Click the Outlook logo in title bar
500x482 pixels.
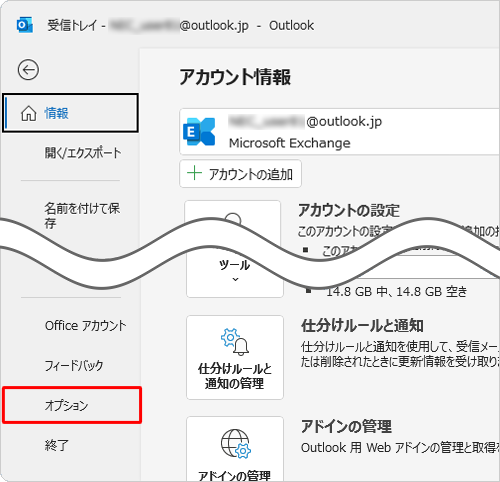[25, 25]
